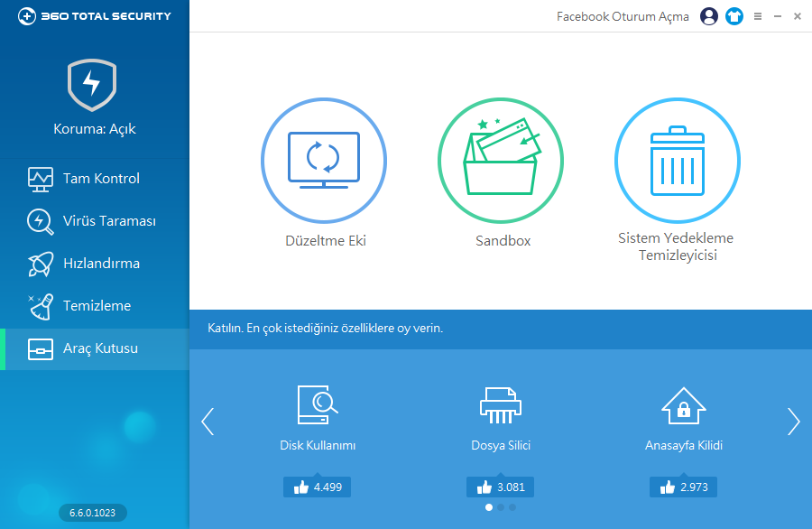Click the Sandbox label
Image resolution: width=812 pixels, height=529 pixels.
click(x=503, y=241)
